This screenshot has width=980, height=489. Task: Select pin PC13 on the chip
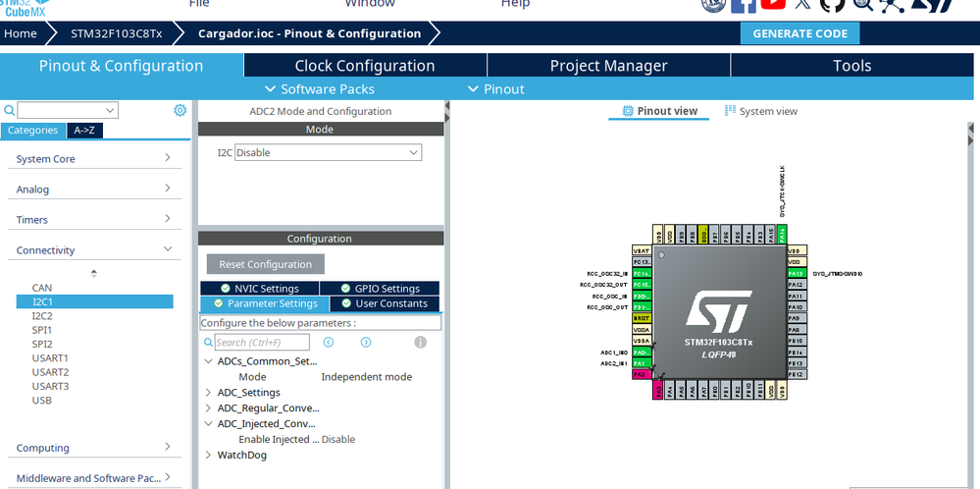coord(642,262)
